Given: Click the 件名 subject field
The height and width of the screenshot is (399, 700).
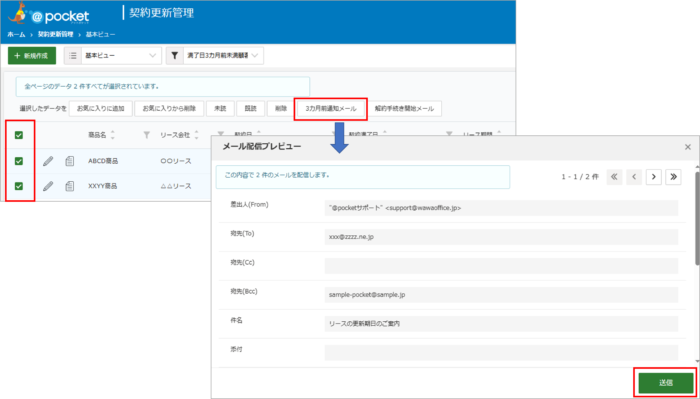Looking at the screenshot, I should 501,324.
